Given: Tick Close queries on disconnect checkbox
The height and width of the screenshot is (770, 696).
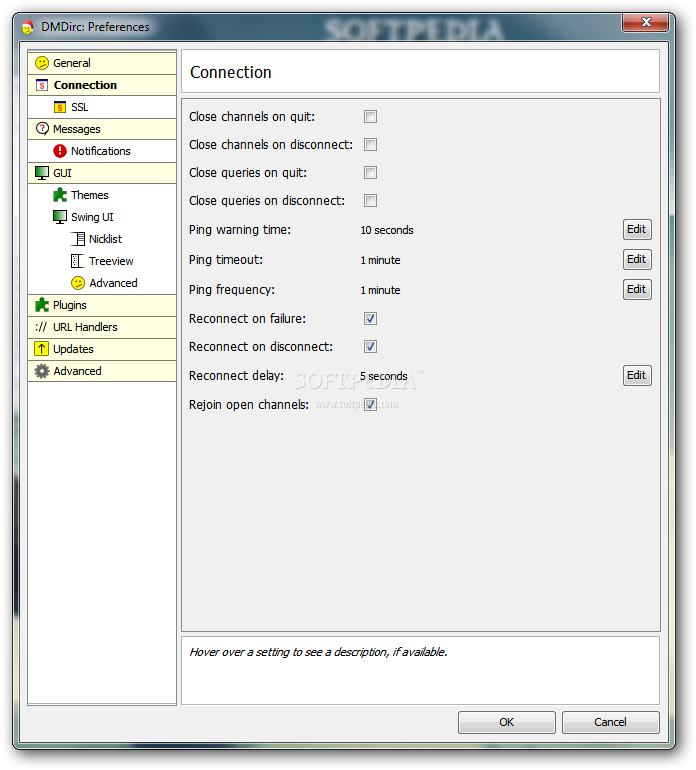Looking at the screenshot, I should click(x=370, y=200).
